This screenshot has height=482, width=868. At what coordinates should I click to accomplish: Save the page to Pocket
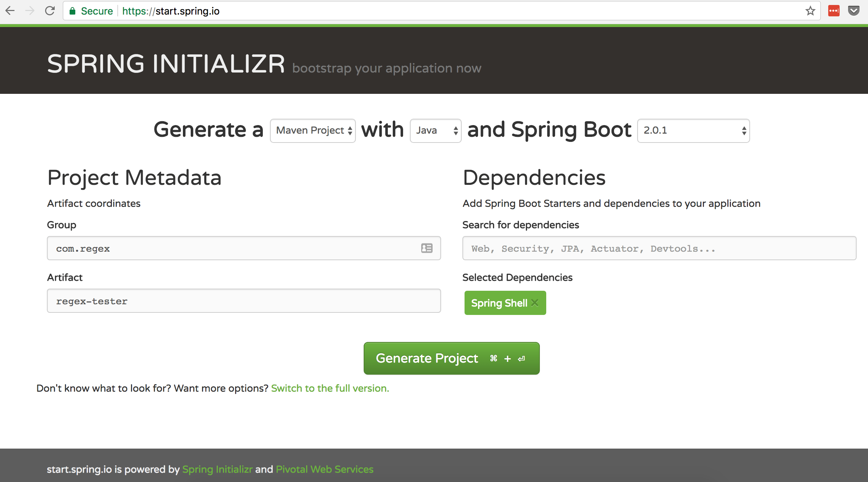855,11
